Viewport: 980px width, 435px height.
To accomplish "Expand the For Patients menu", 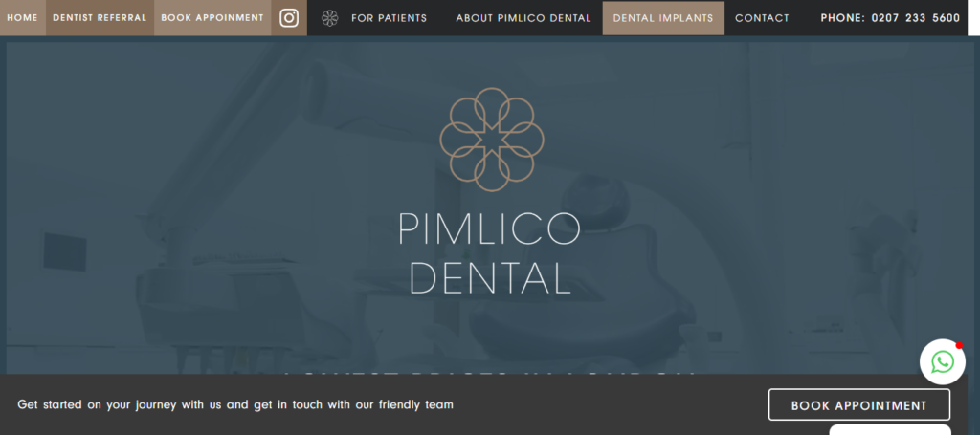I will (389, 19).
